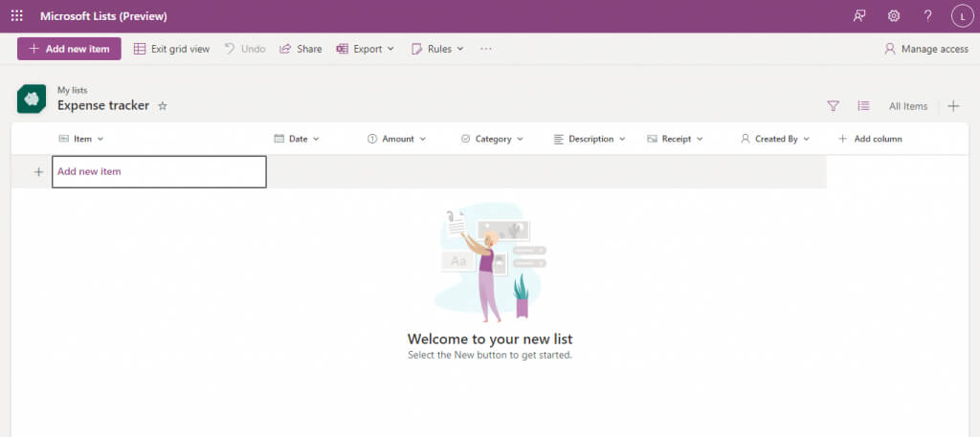Screen dimensions: 980x437
Task: Open the view options list icon
Action: pyautogui.click(x=863, y=106)
